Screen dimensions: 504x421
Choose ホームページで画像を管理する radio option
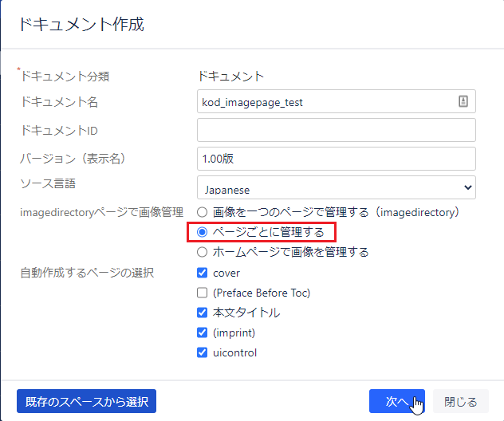(203, 252)
